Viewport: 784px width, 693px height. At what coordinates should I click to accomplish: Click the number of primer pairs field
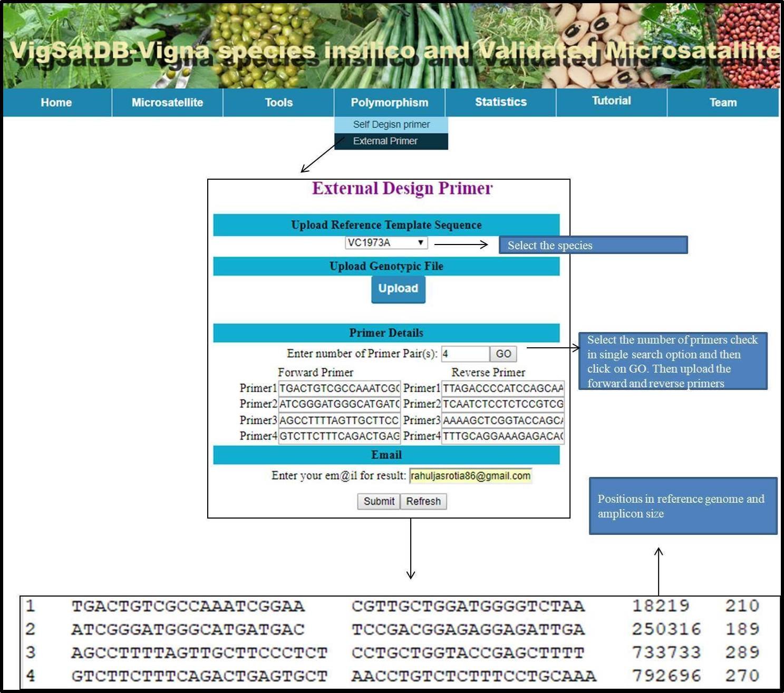(x=464, y=354)
